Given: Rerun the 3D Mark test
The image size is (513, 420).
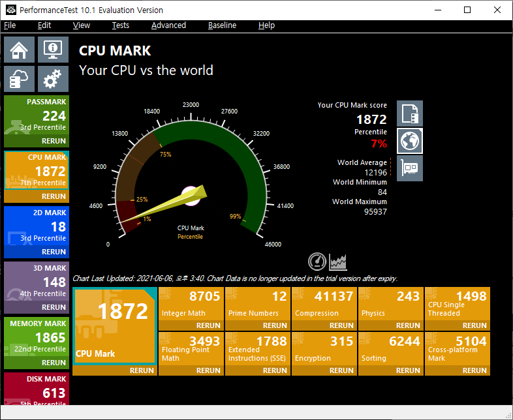Looking at the screenshot, I should coord(37,307).
